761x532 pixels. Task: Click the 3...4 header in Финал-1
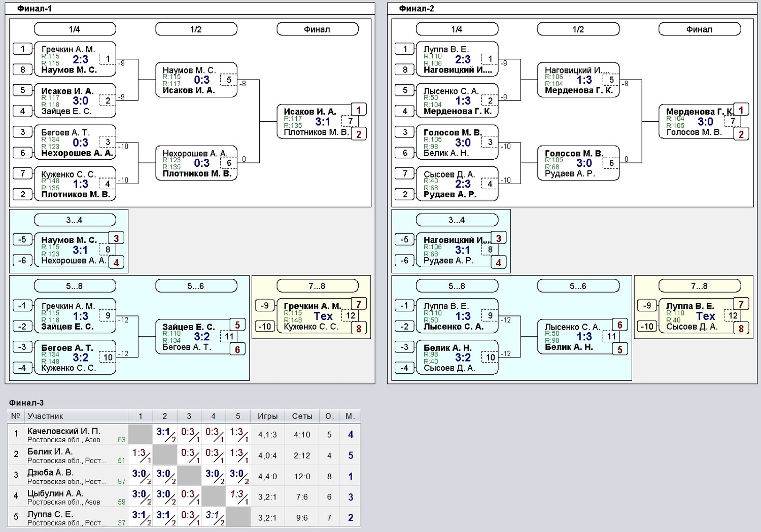click(x=75, y=220)
